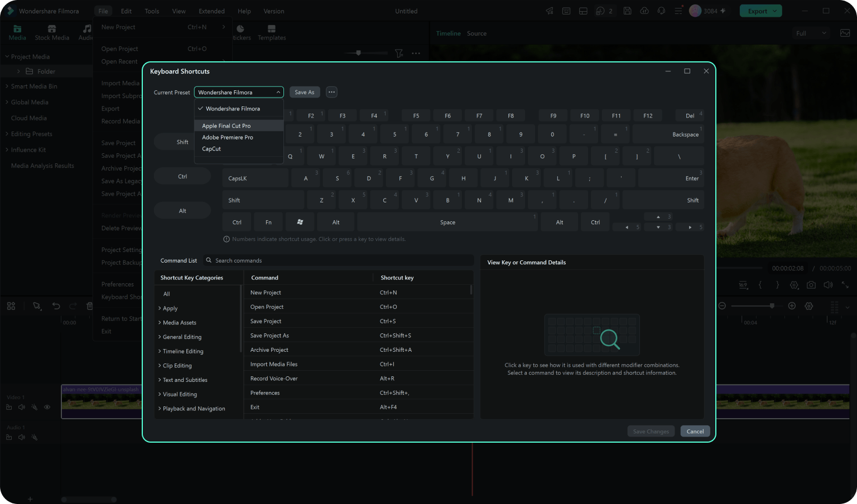Click the three-dots more button beside Save As
Screen dimensions: 857x504
[331, 92]
